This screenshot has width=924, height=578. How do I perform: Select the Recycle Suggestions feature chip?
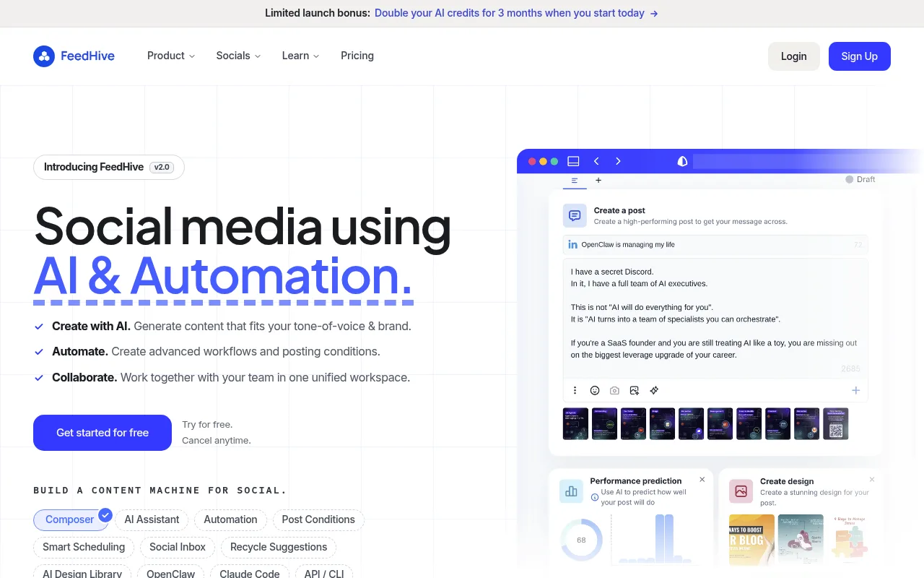[x=279, y=547]
